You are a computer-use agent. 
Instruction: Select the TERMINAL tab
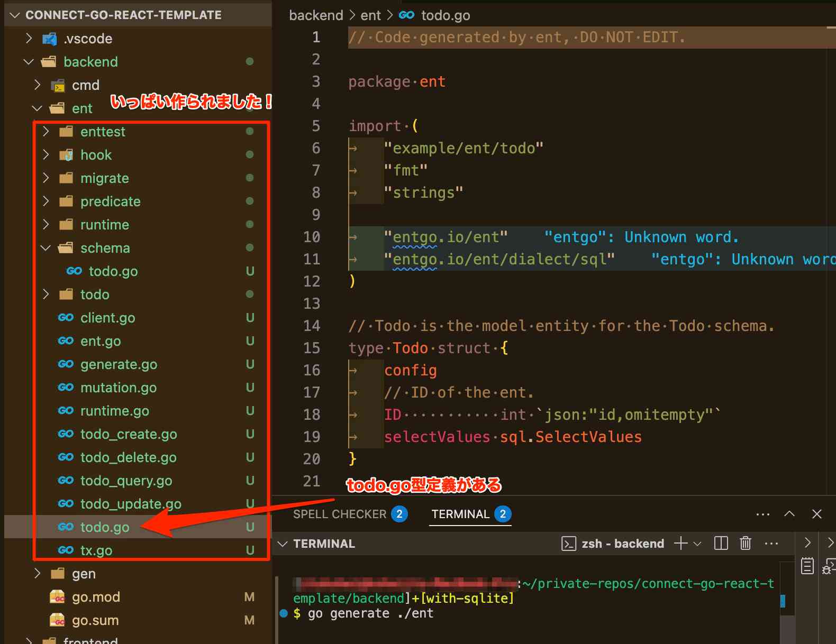pos(460,514)
